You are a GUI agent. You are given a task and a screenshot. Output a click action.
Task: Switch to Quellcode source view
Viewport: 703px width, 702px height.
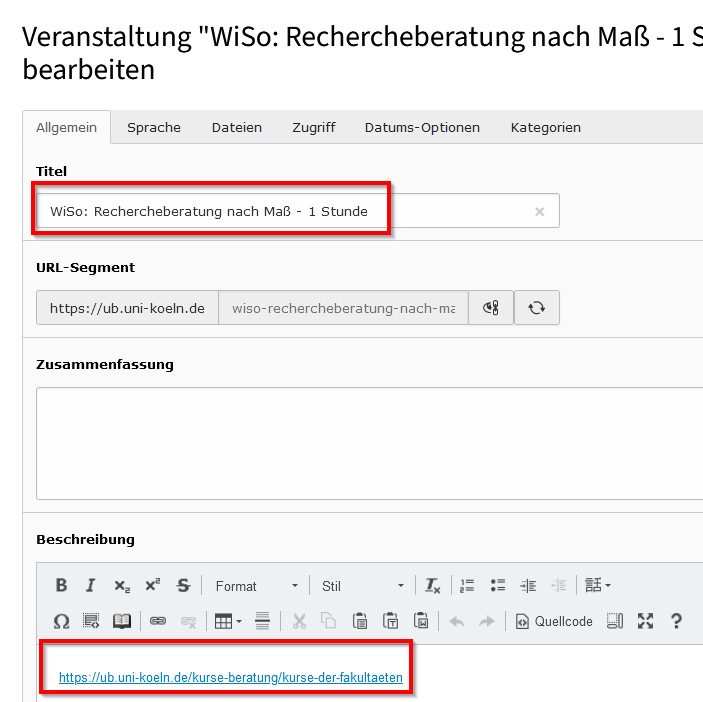pyautogui.click(x=554, y=621)
